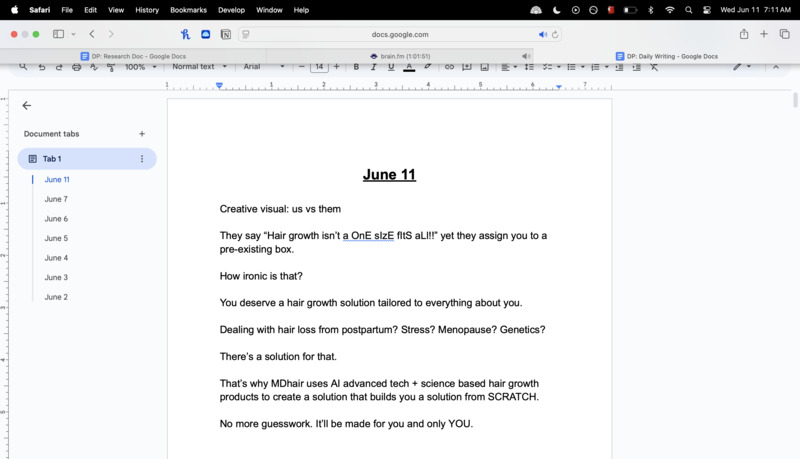Image resolution: width=800 pixels, height=459 pixels.
Task: Open the Safari share sheet
Action: click(x=744, y=34)
